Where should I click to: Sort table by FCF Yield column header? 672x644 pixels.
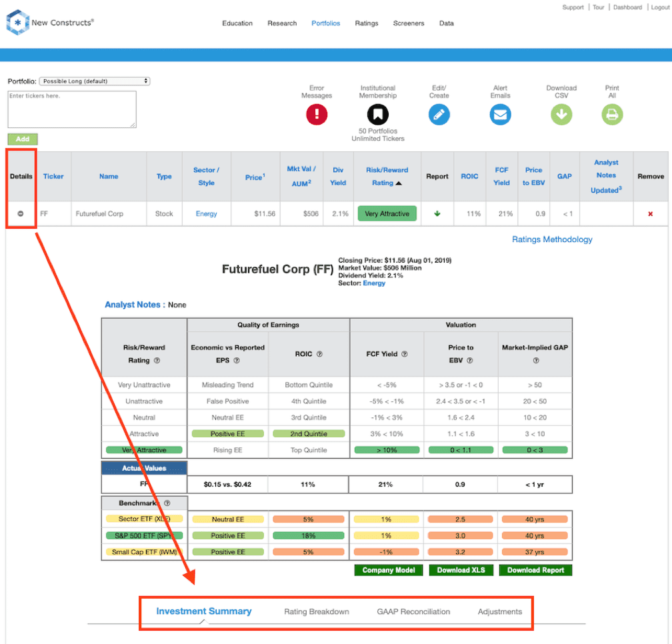tap(501, 176)
